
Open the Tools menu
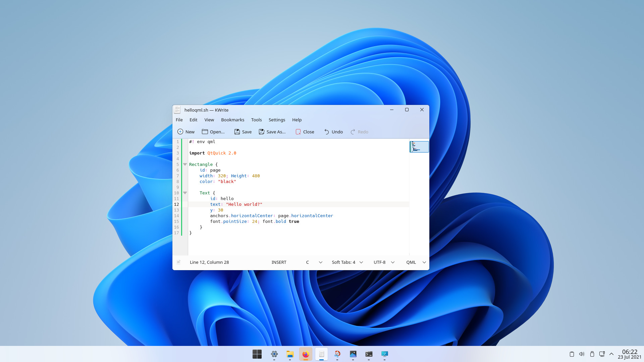coord(256,120)
